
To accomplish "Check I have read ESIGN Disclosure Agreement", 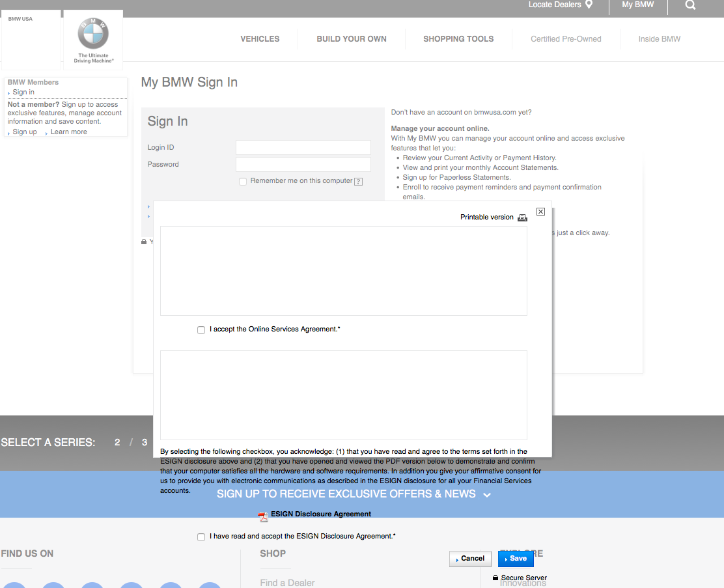I will pos(201,537).
